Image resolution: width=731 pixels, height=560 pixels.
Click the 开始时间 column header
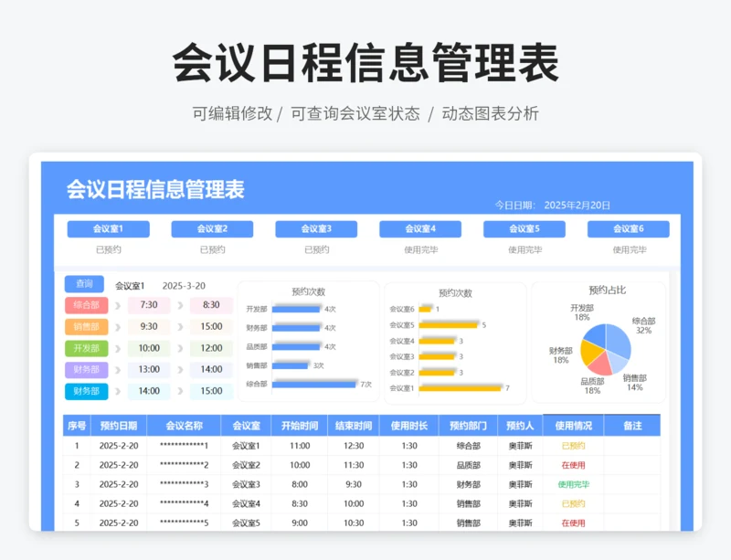(x=300, y=426)
